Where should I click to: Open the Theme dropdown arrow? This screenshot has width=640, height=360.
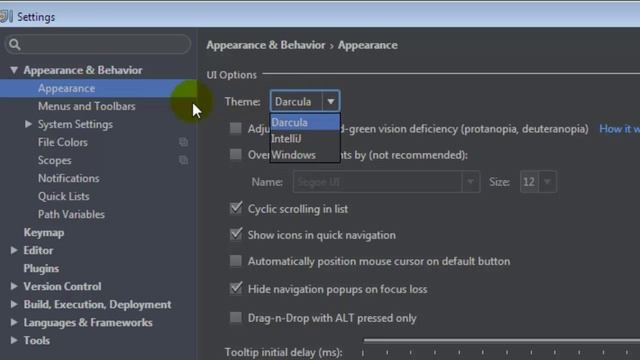click(x=331, y=101)
